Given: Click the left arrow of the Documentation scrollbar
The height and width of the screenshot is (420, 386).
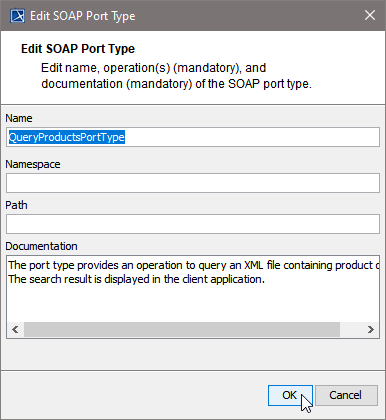Looking at the screenshot, I should click(15, 330).
